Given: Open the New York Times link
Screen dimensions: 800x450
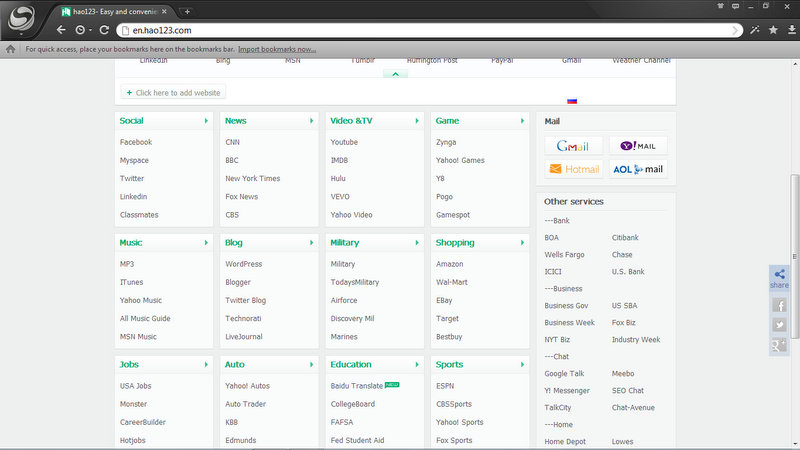Looking at the screenshot, I should pyautogui.click(x=253, y=179).
